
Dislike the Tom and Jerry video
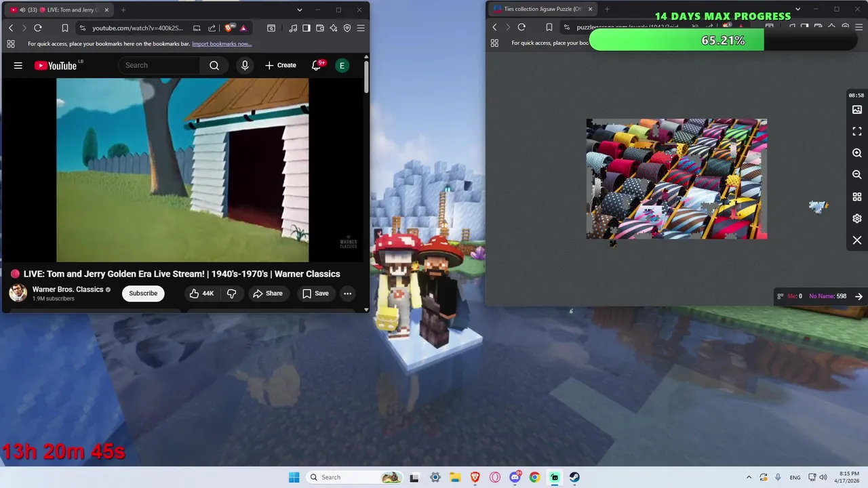pyautogui.click(x=231, y=293)
